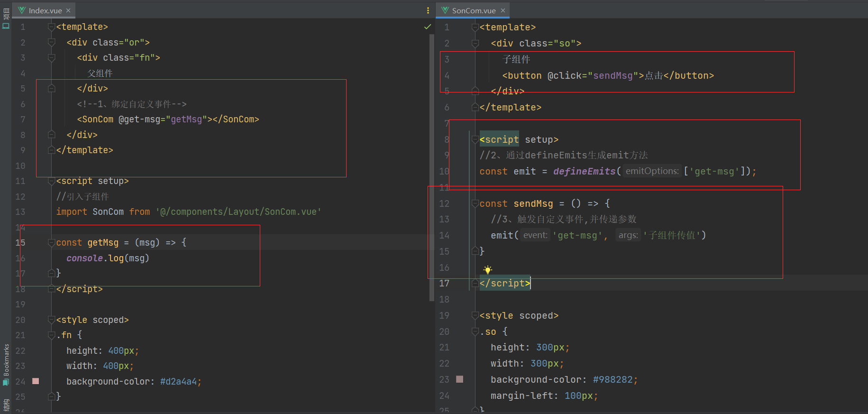The height and width of the screenshot is (414, 868).
Task: Click the lightbulb quick-fix icon in SonCom.vue
Action: tap(488, 270)
